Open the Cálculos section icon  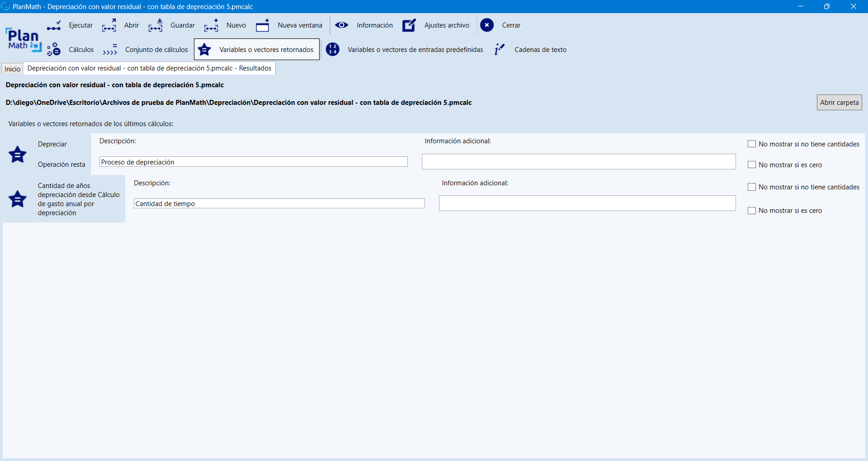click(x=54, y=49)
